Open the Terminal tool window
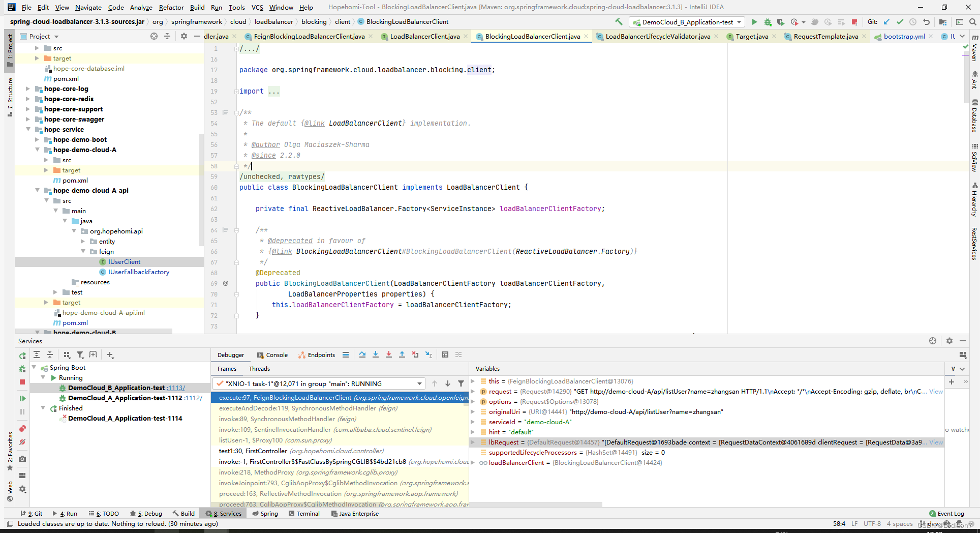 (304, 514)
